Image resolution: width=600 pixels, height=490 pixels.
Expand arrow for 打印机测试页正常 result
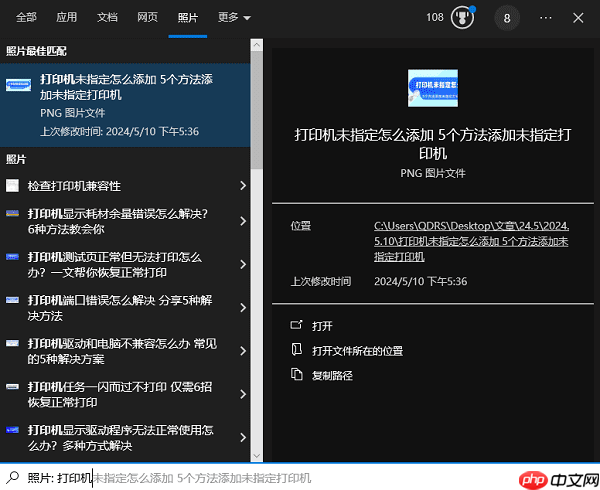point(243,264)
